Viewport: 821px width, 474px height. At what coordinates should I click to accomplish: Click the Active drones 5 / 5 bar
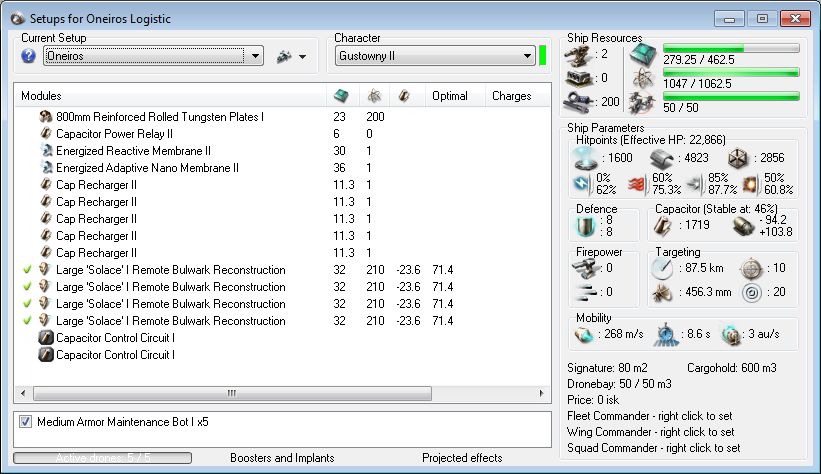point(103,458)
